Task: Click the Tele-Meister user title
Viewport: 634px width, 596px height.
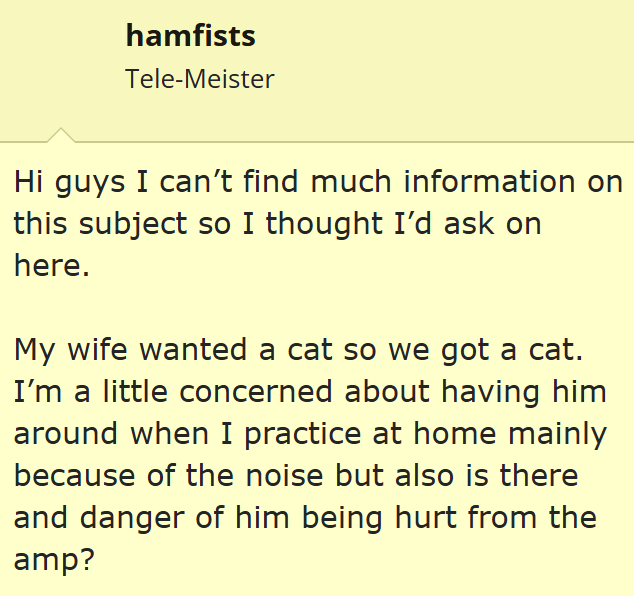Action: coord(199,79)
